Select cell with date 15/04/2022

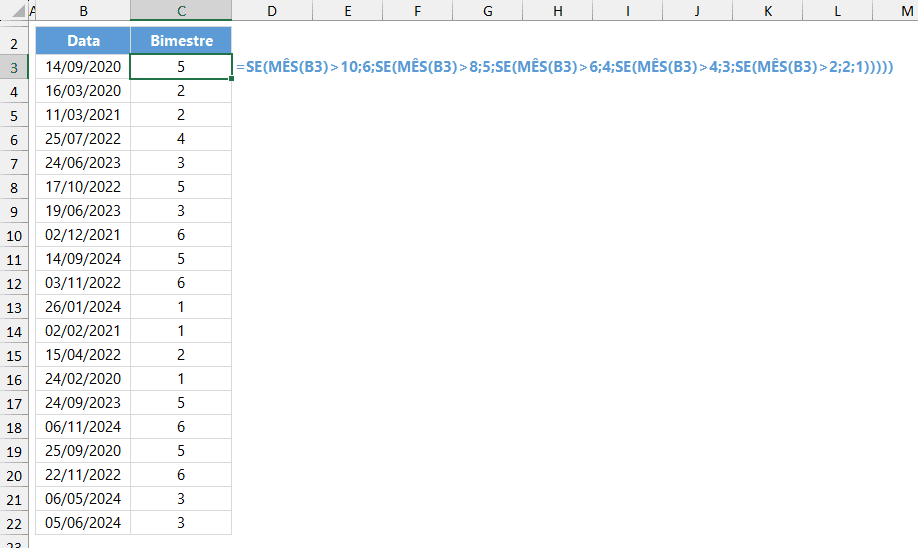click(x=83, y=355)
